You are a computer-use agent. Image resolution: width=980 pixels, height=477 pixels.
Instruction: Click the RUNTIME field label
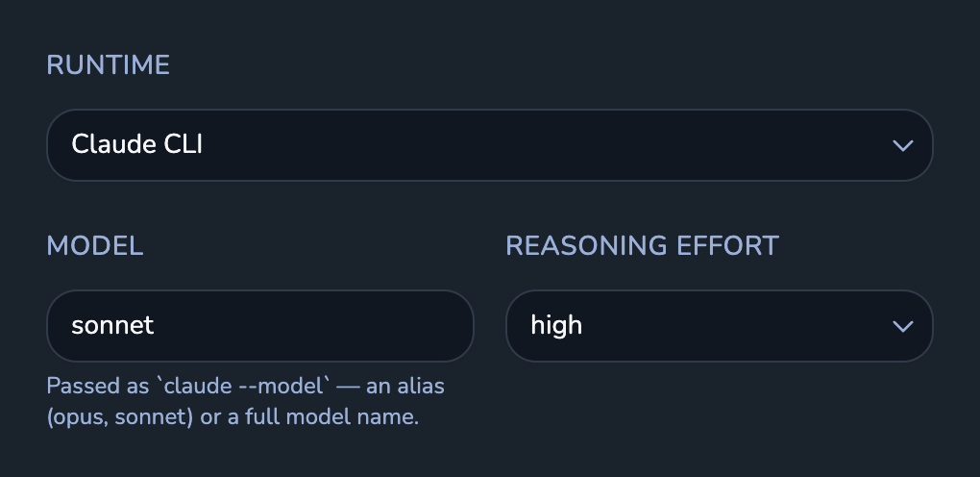point(109,65)
